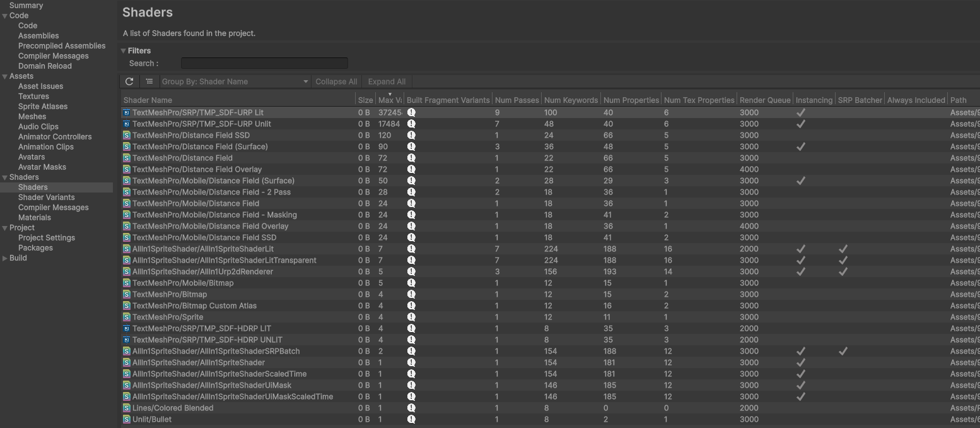The width and height of the screenshot is (980, 428).
Task: Collapse the Code tree section
Action: click(x=4, y=16)
